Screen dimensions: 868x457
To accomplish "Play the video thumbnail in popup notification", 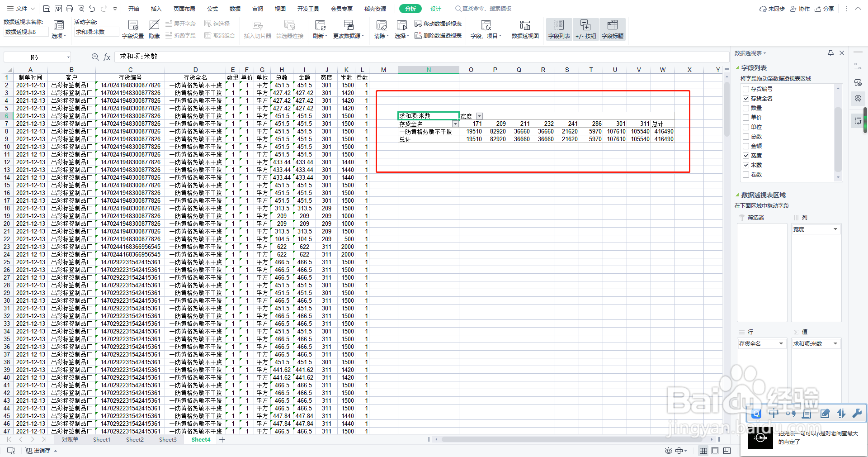I will pos(760,438).
